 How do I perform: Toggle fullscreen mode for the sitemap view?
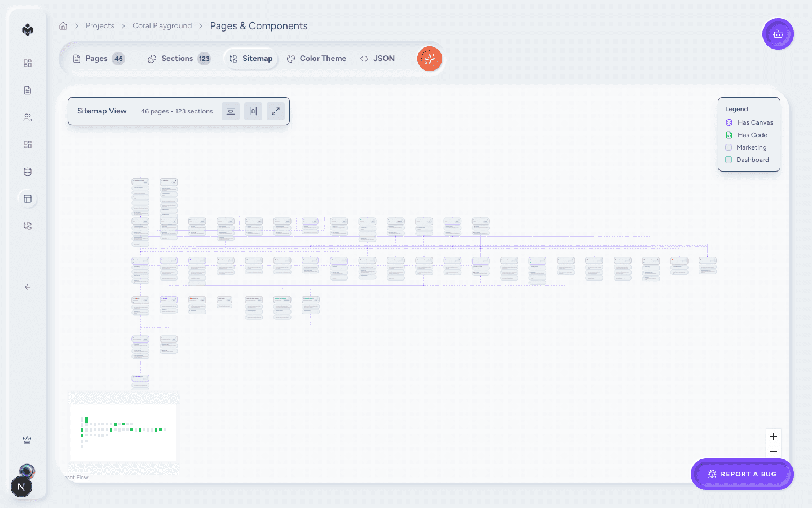pyautogui.click(x=275, y=111)
